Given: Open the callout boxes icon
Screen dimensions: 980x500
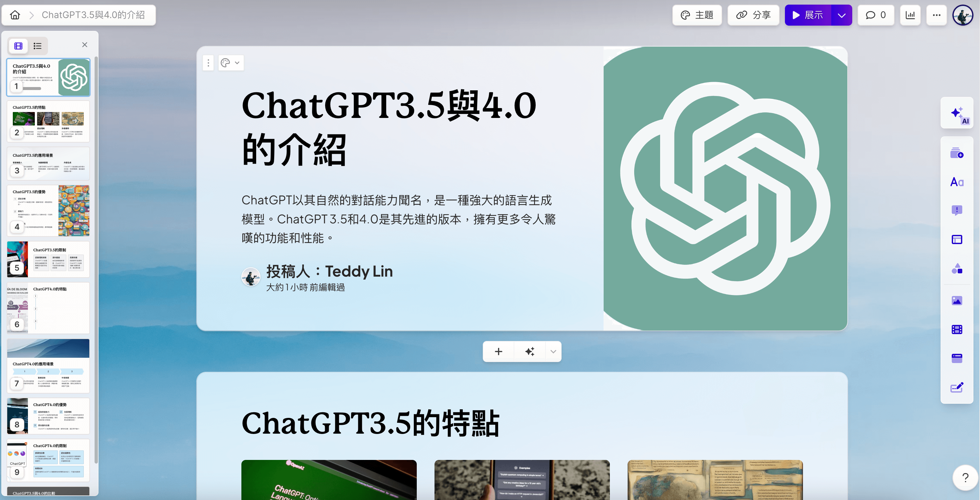Looking at the screenshot, I should pos(956,210).
